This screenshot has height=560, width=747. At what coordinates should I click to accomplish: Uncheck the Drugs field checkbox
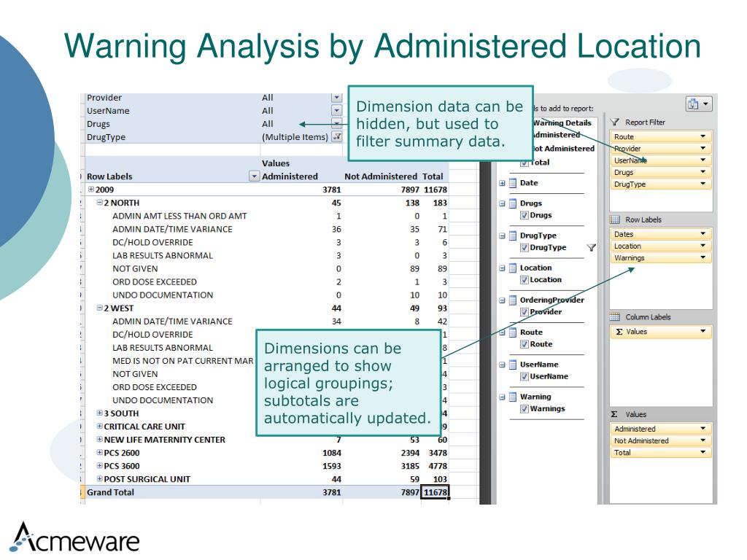525,215
